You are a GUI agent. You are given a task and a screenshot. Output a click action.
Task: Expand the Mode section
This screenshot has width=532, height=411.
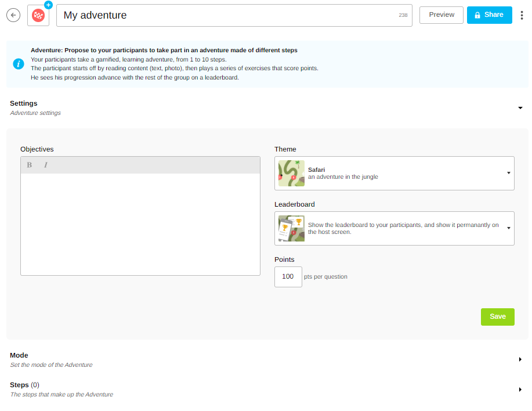pos(520,359)
